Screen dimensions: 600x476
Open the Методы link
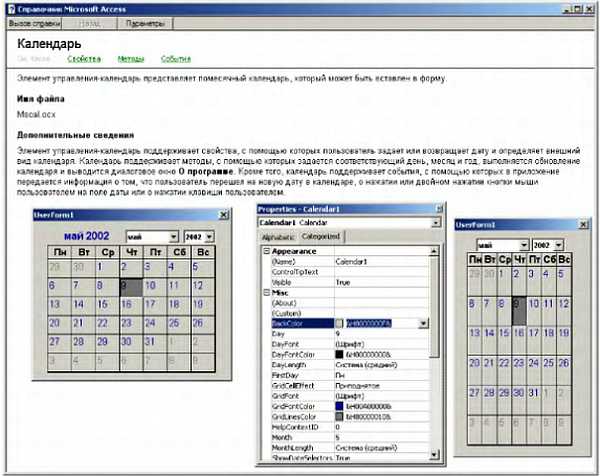click(131, 59)
